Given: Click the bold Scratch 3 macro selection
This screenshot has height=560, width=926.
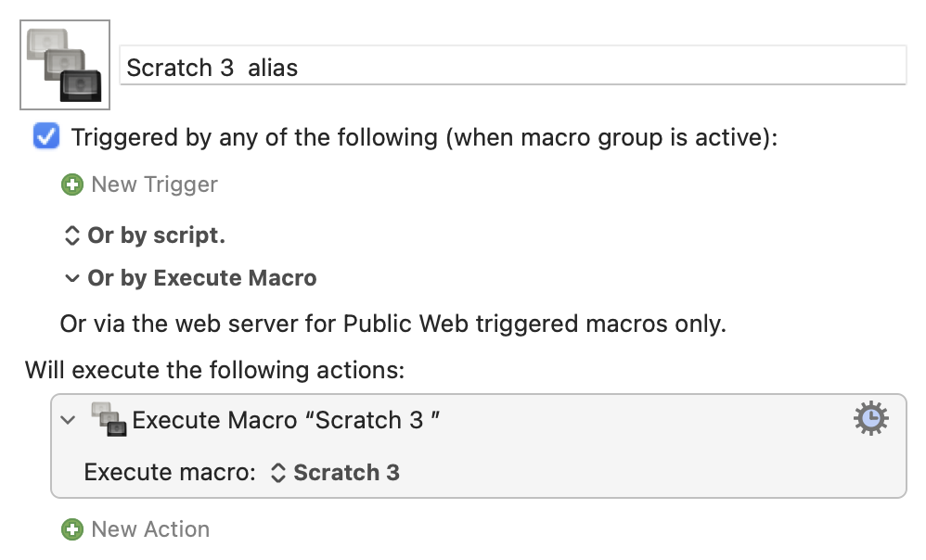Looking at the screenshot, I should point(347,473).
